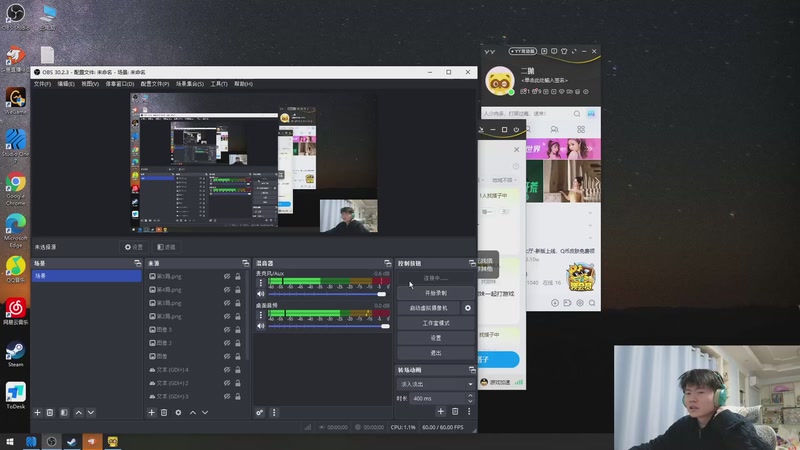Open 设置 from the controls panel

[x=436, y=338]
